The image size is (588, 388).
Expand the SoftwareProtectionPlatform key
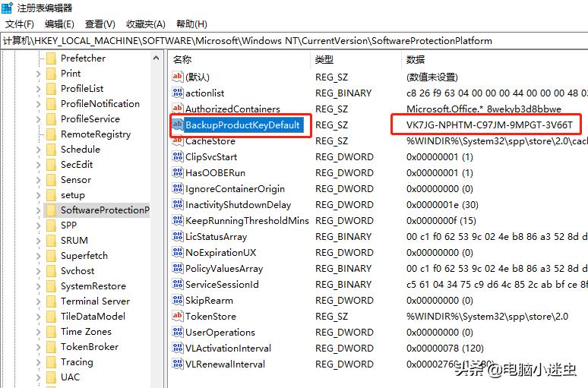[x=38, y=210]
